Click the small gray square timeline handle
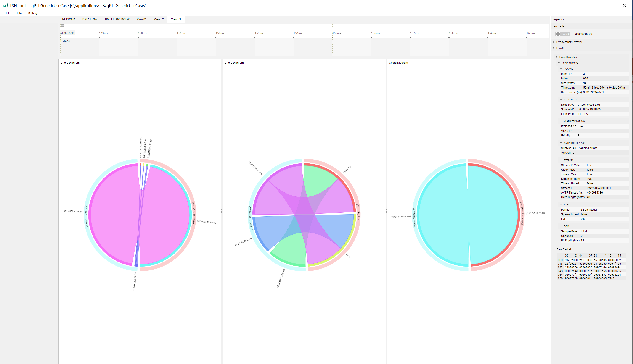Screen dimensions: 633x364 pyautogui.click(x=63, y=26)
